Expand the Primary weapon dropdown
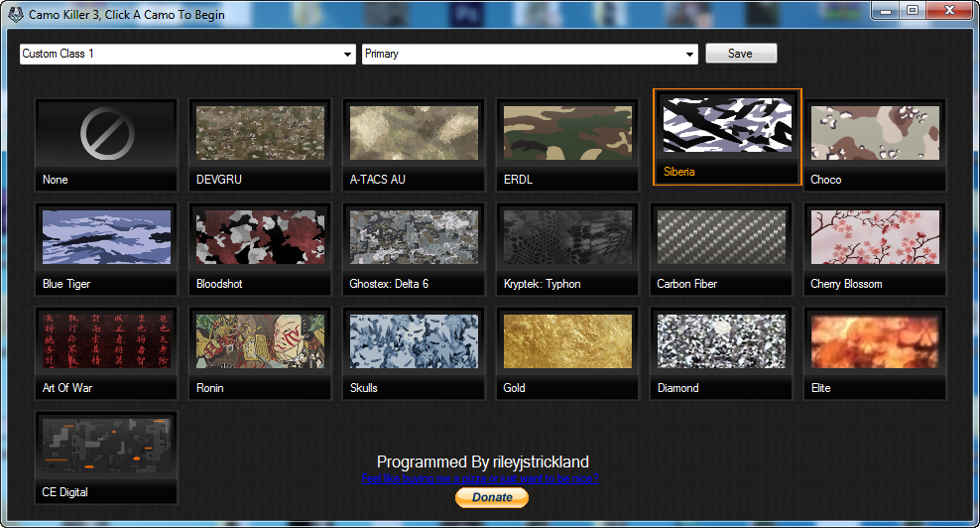Viewport: 980px width, 528px height. (530, 55)
